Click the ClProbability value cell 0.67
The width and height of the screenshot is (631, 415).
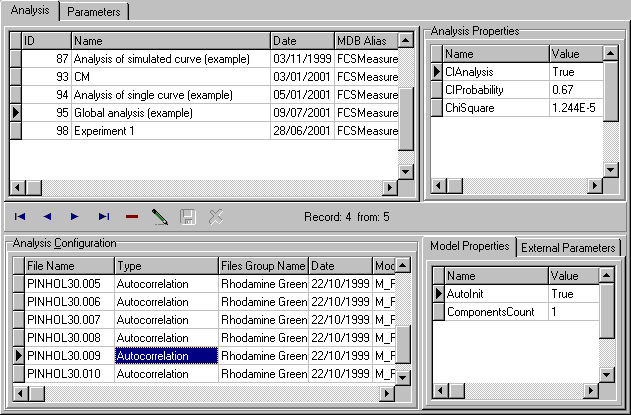point(575,90)
